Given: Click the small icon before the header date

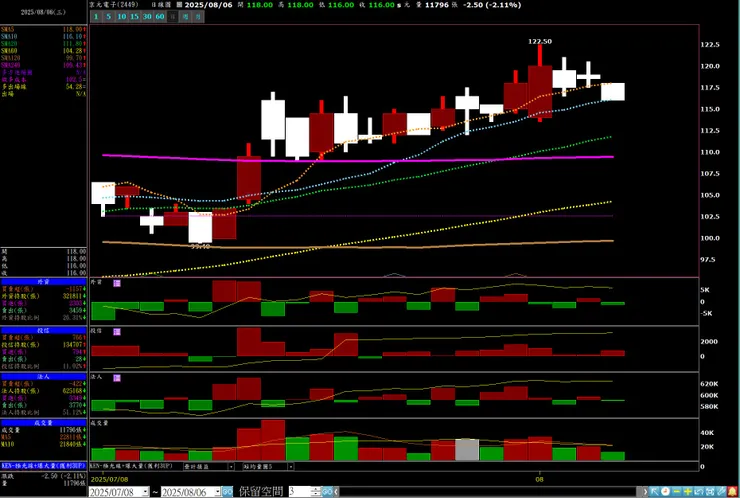Looking at the screenshot, I should (x=179, y=5).
